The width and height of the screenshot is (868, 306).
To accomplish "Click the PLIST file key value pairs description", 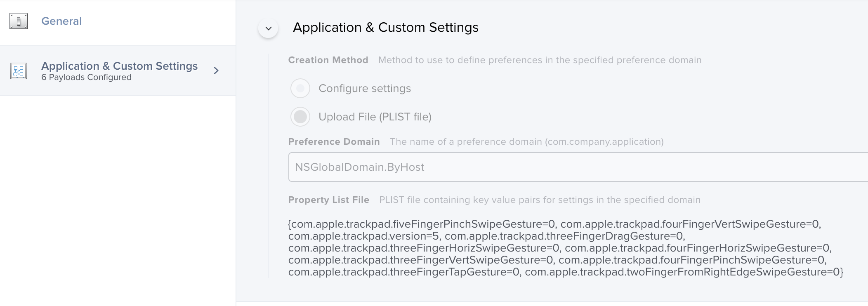I will click(540, 200).
